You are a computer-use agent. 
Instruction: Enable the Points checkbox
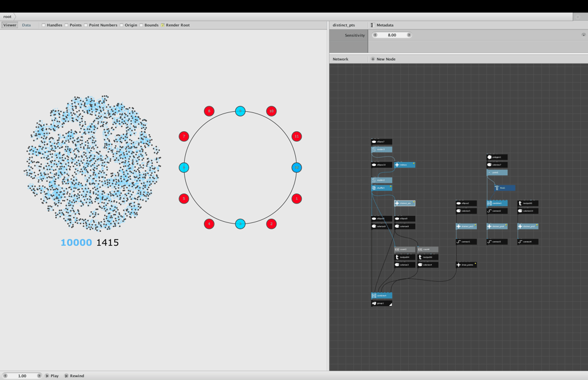pos(66,25)
